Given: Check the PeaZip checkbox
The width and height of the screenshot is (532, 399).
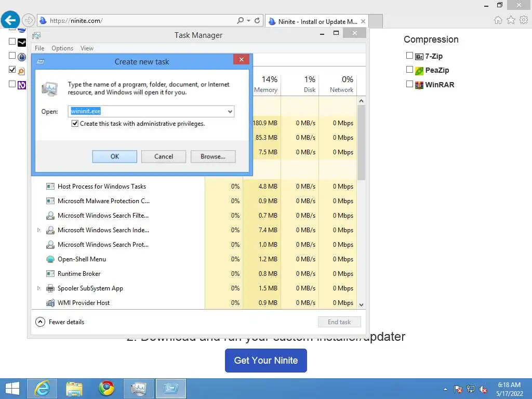Looking at the screenshot, I should click(409, 70).
